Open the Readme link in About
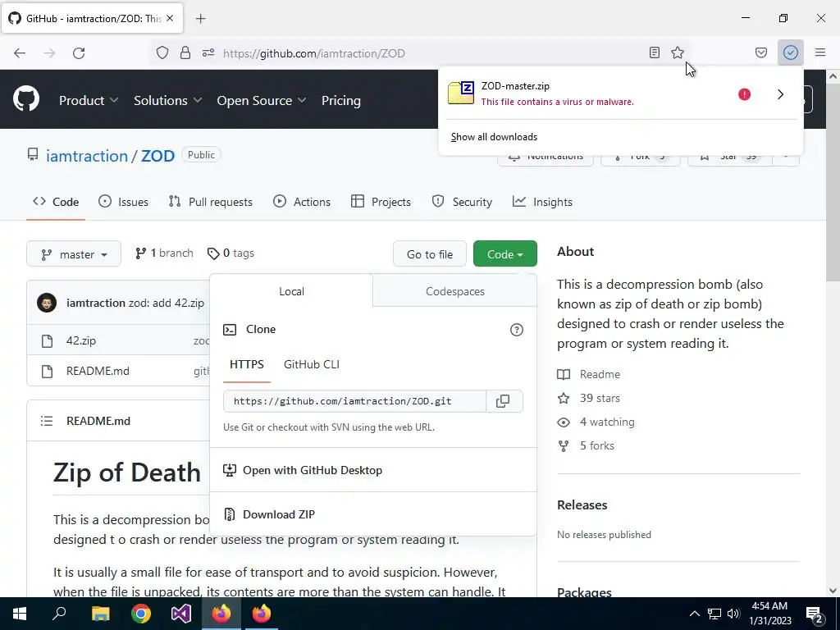 click(589, 374)
